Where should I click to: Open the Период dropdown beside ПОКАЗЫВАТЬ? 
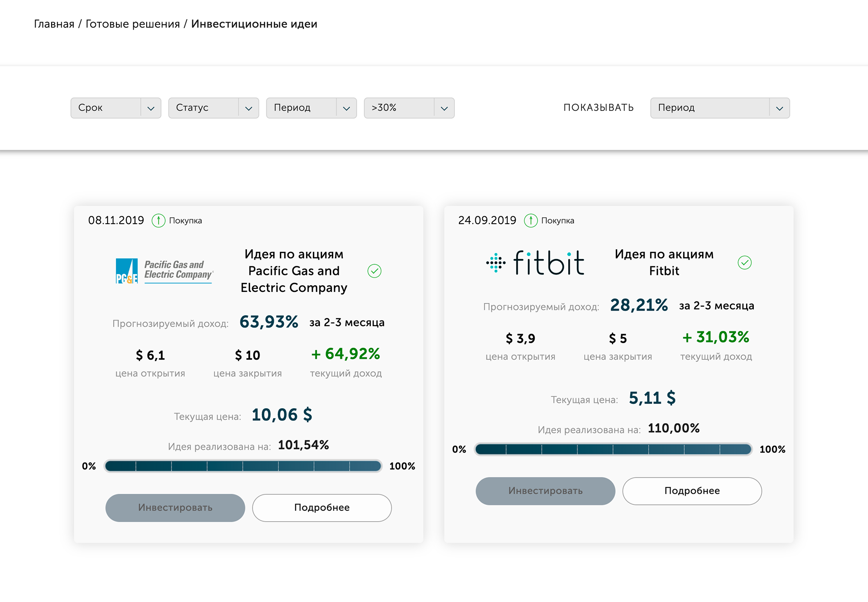(720, 108)
